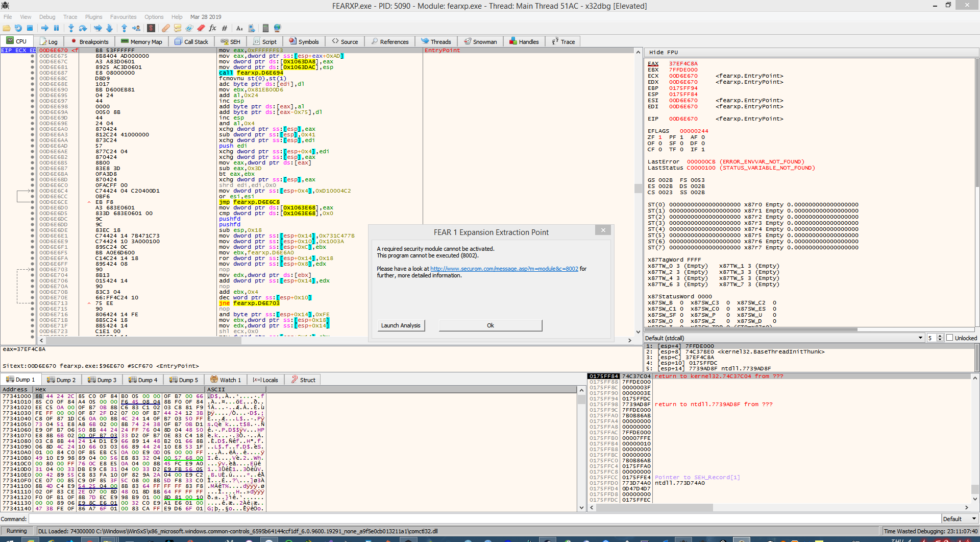Switch to the Symbols tab
This screenshot has width=980, height=542.
pos(304,42)
